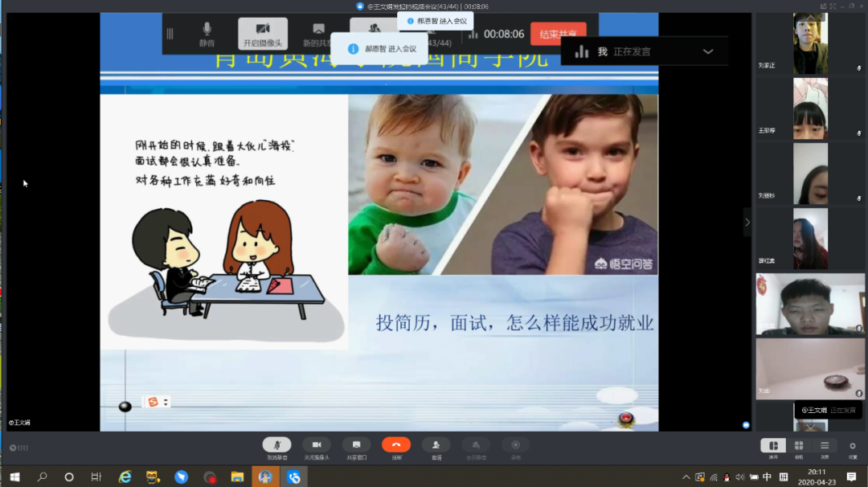The height and width of the screenshot is (487, 868).
Task: Open share window icon in bottom bar
Action: click(x=356, y=445)
